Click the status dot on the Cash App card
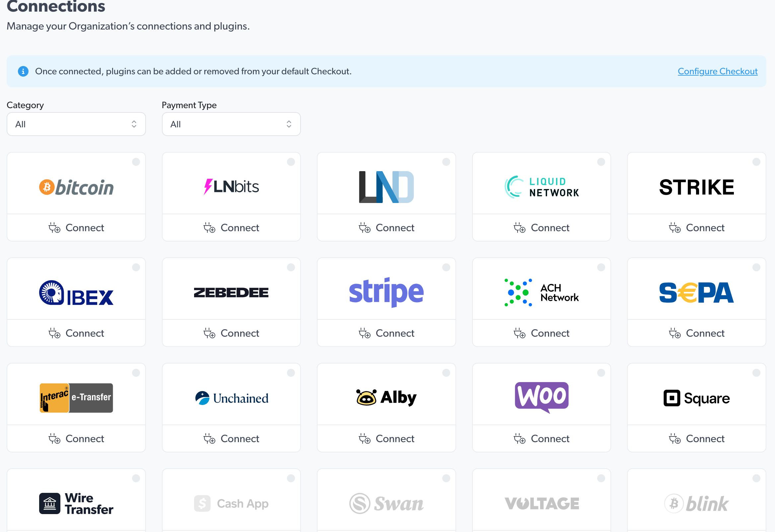The width and height of the screenshot is (775, 532). tap(291, 478)
